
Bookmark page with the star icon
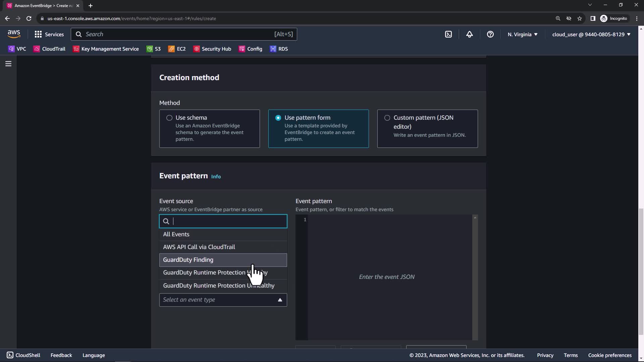coord(579,18)
